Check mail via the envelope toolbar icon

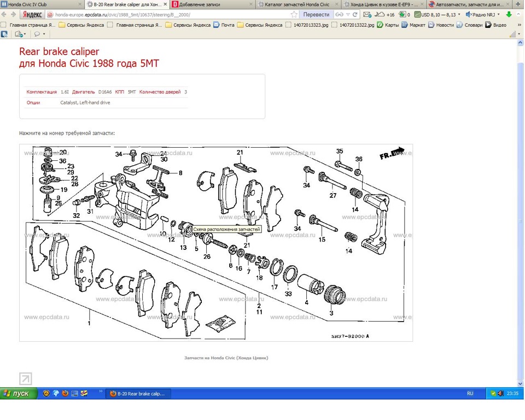click(367, 14)
